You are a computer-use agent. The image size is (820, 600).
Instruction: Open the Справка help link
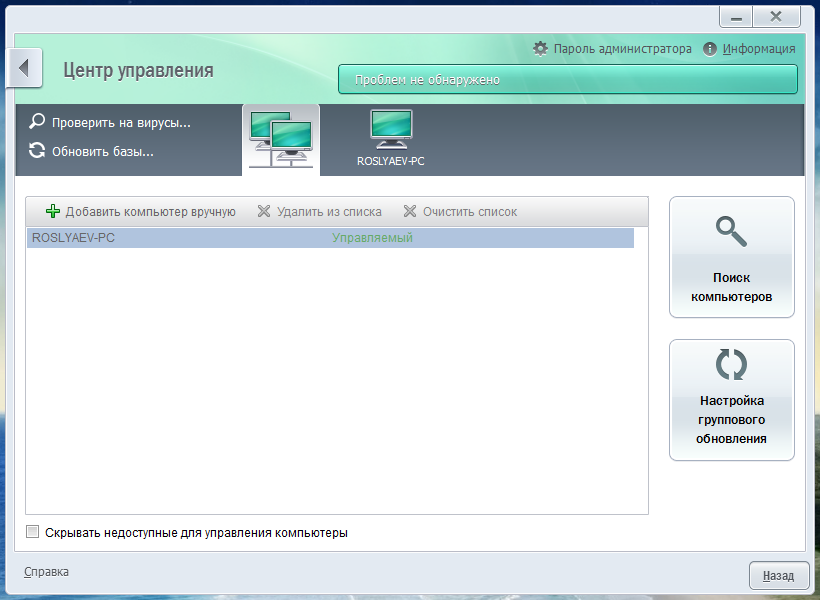coord(46,572)
